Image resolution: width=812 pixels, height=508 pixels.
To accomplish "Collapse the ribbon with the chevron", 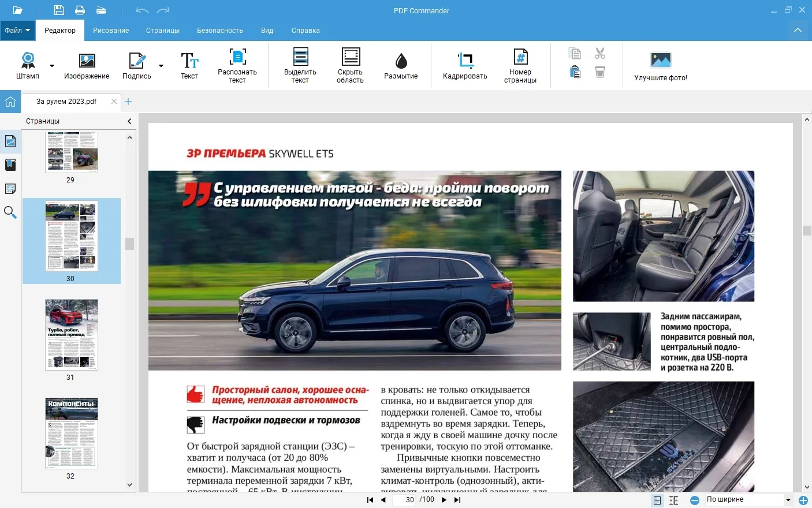I will click(x=798, y=30).
